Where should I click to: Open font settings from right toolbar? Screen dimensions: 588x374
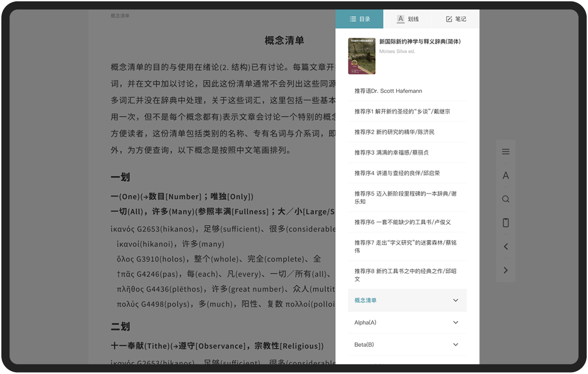[x=505, y=176]
